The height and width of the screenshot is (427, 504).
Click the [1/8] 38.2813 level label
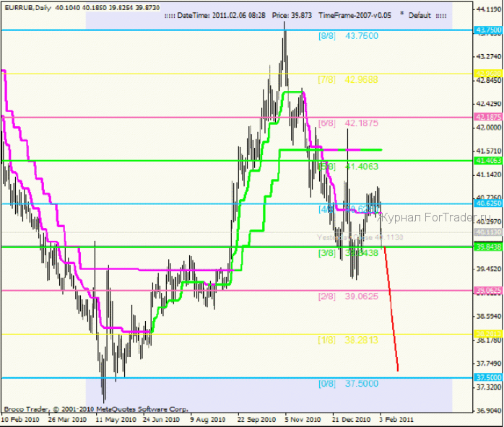coord(348,339)
